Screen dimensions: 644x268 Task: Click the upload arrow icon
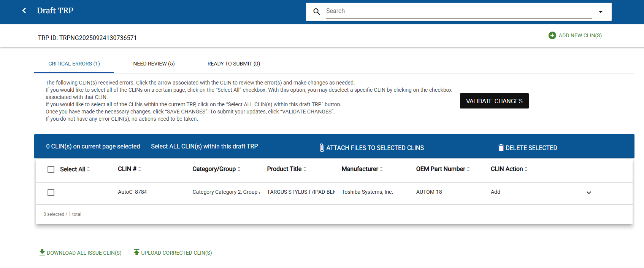[x=136, y=252]
